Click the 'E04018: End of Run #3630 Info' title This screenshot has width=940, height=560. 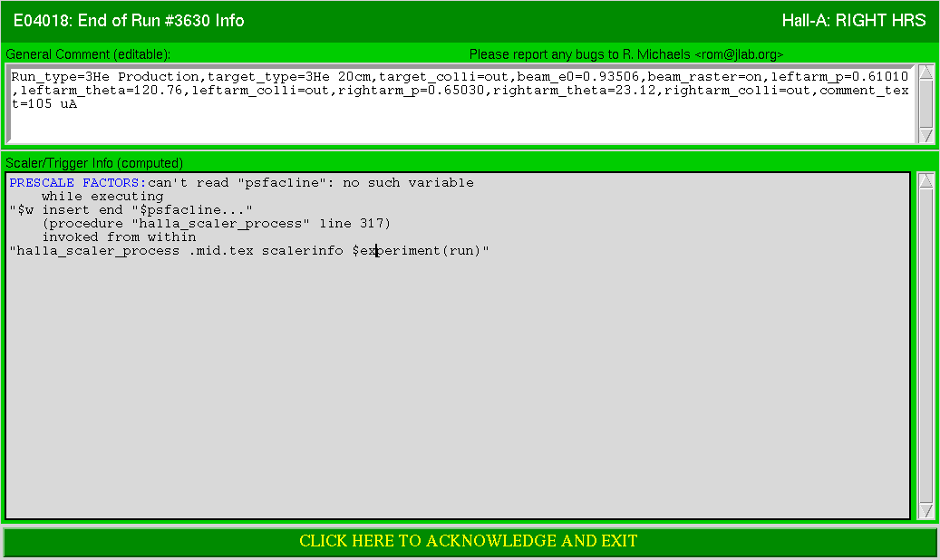click(129, 20)
